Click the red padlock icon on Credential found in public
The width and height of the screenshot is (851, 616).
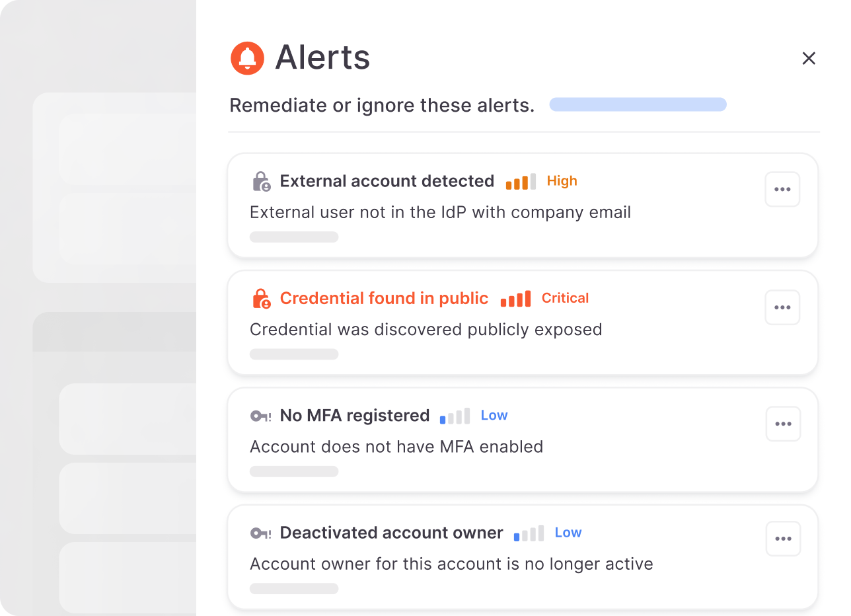pyautogui.click(x=261, y=298)
